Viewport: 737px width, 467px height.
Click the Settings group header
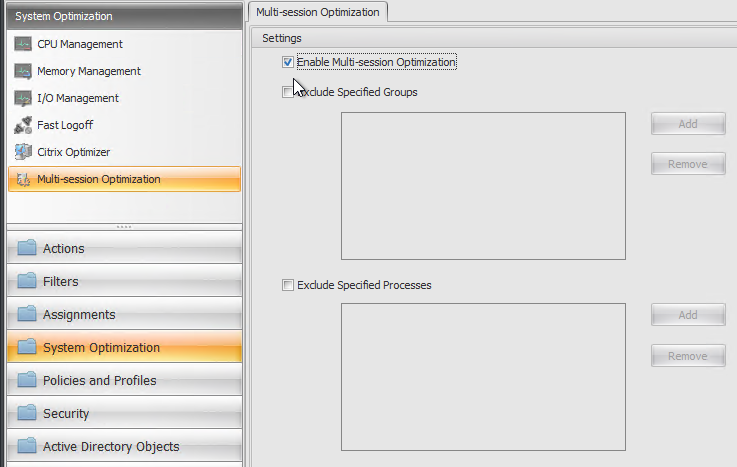[x=494, y=38]
